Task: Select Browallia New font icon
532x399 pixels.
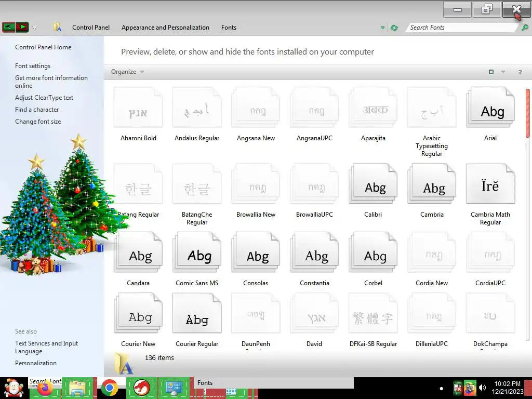Action: [x=256, y=183]
